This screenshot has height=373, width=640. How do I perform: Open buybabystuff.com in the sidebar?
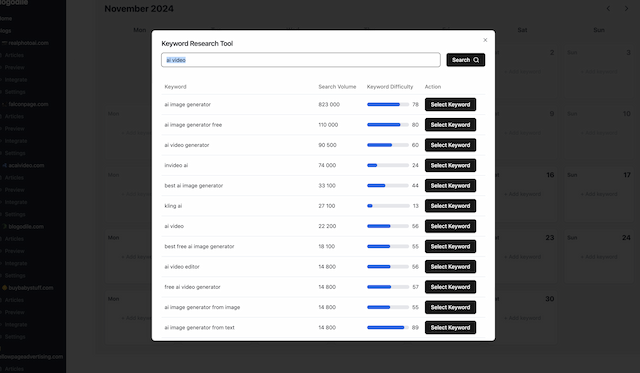coord(31,288)
